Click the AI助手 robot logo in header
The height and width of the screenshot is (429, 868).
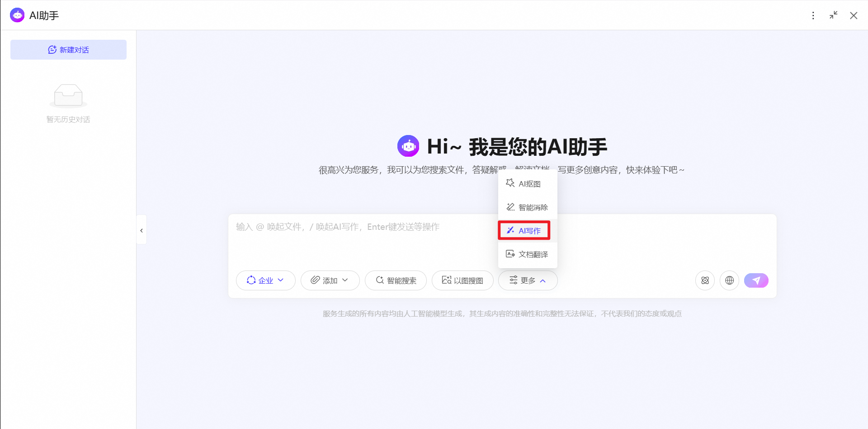tap(17, 15)
